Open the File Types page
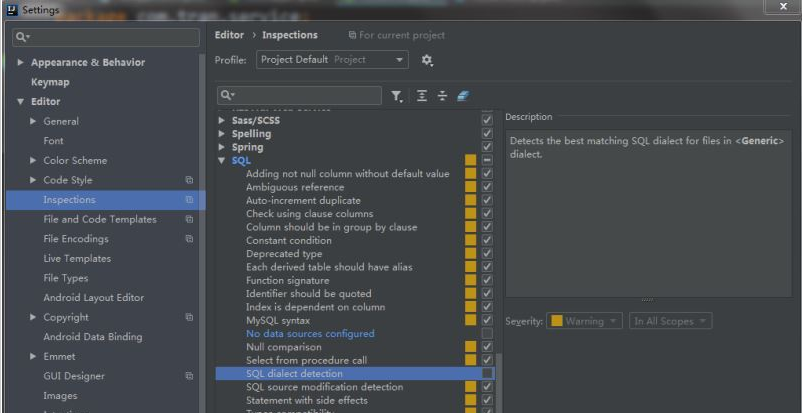This screenshot has height=413, width=802. (65, 278)
